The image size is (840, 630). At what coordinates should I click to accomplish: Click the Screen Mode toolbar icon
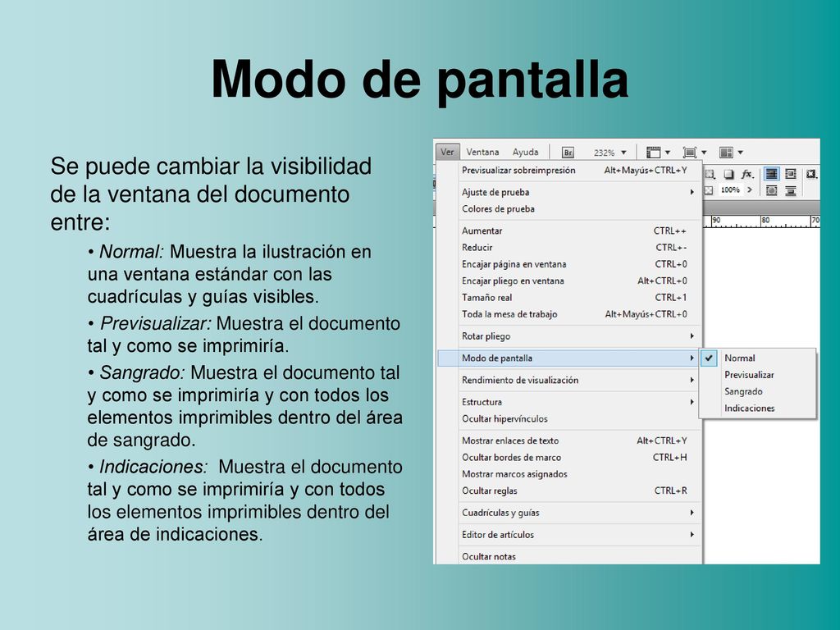(x=690, y=153)
